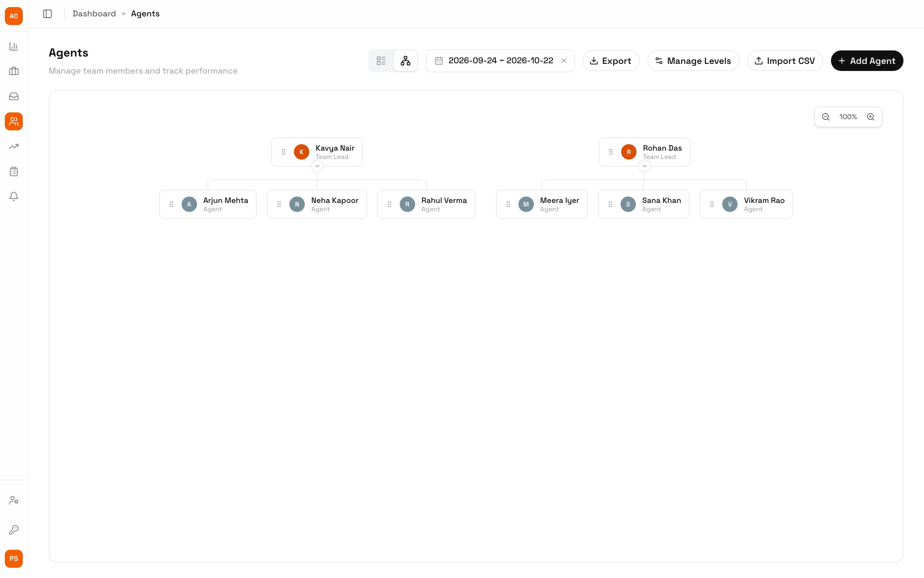924x578 pixels.
Task: Click Sana Khan's S avatar
Action: [x=628, y=205]
